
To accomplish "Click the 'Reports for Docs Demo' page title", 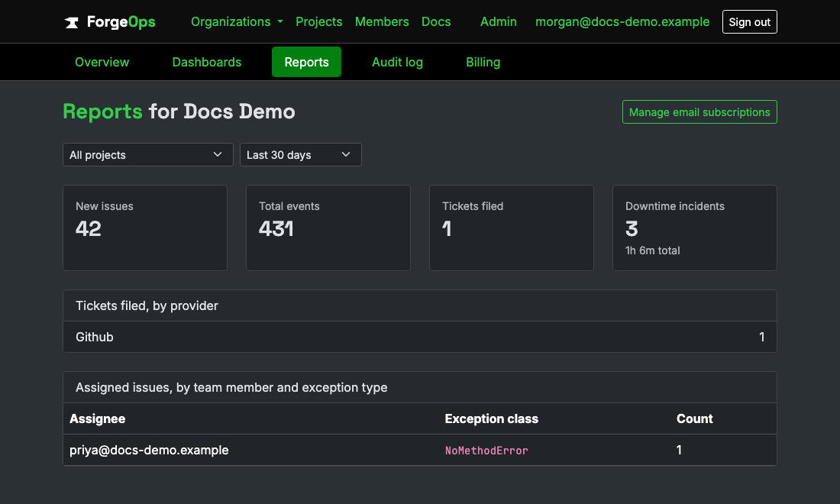I will (179, 111).
